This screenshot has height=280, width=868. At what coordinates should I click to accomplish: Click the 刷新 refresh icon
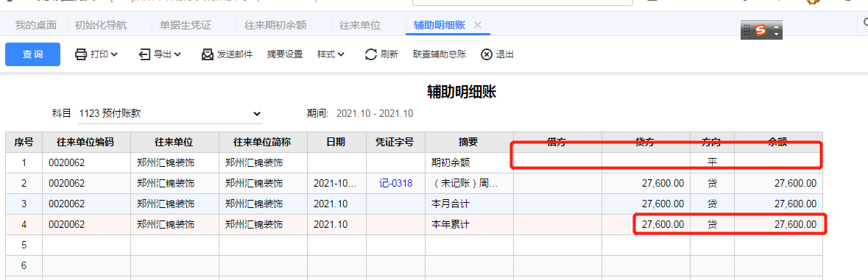point(371,54)
